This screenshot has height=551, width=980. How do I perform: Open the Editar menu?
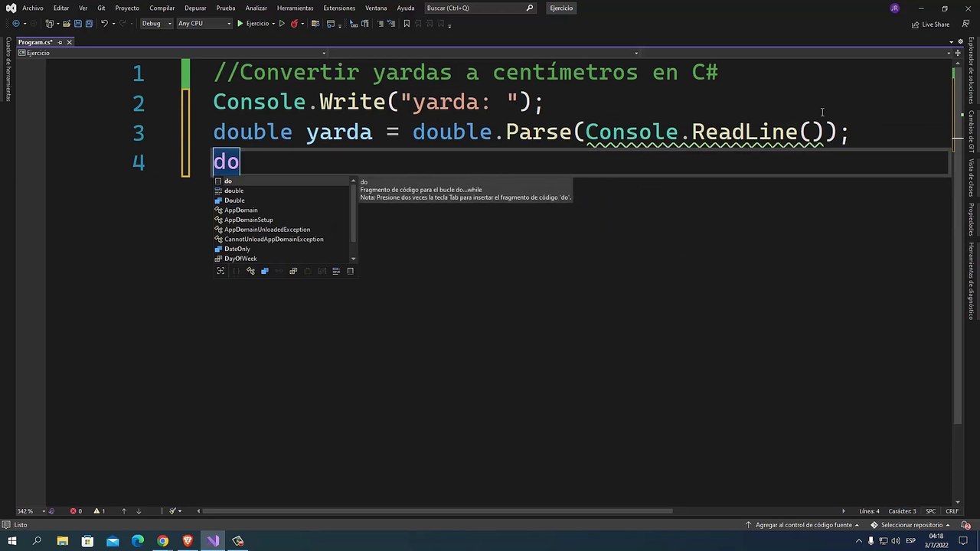click(61, 8)
